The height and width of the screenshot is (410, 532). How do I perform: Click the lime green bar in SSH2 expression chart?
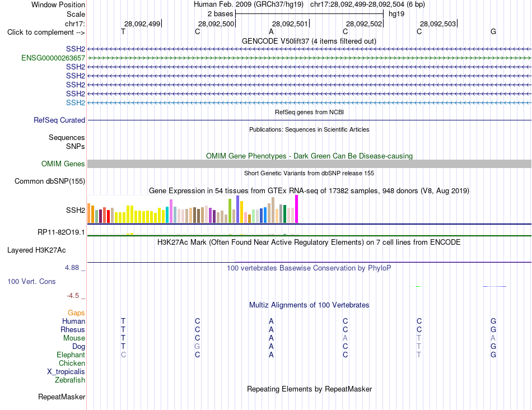(230, 211)
